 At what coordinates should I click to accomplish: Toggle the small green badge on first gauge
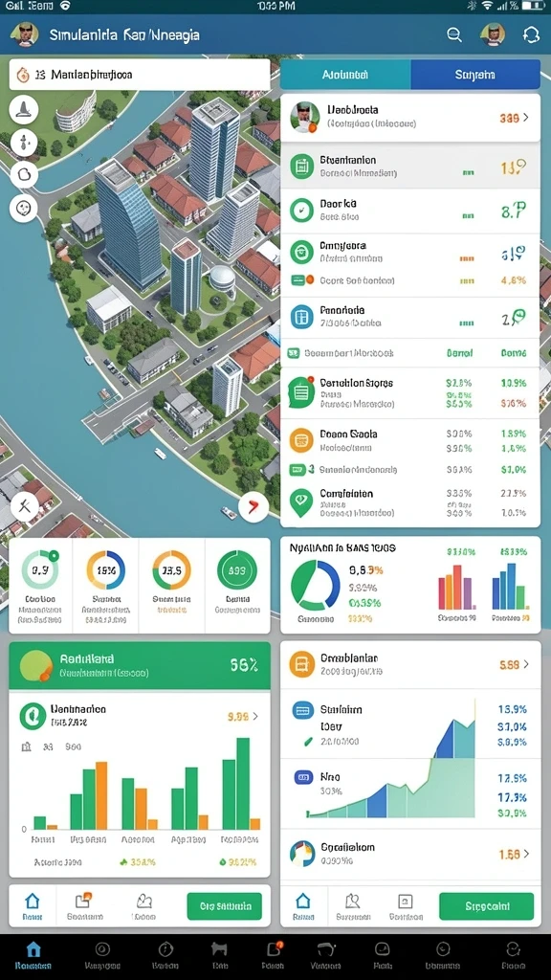click(x=54, y=555)
